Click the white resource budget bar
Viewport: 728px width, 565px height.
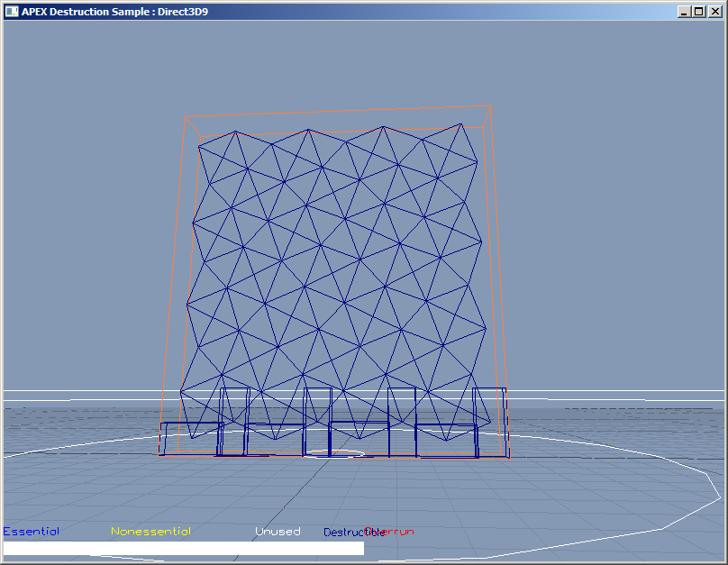[184, 548]
